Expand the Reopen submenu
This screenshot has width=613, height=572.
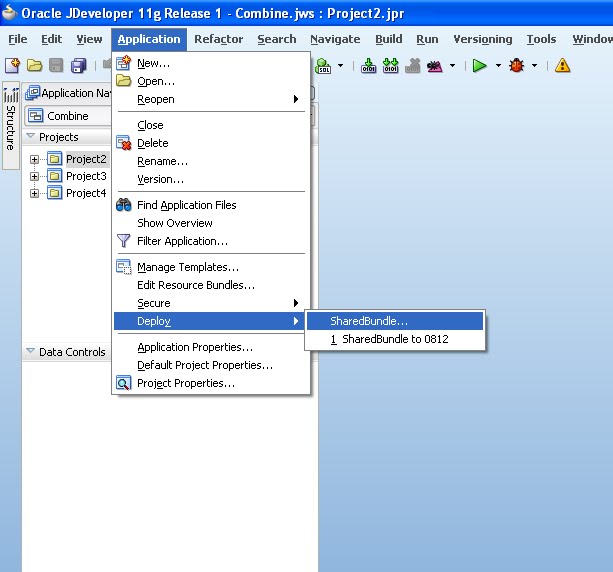pyautogui.click(x=210, y=99)
